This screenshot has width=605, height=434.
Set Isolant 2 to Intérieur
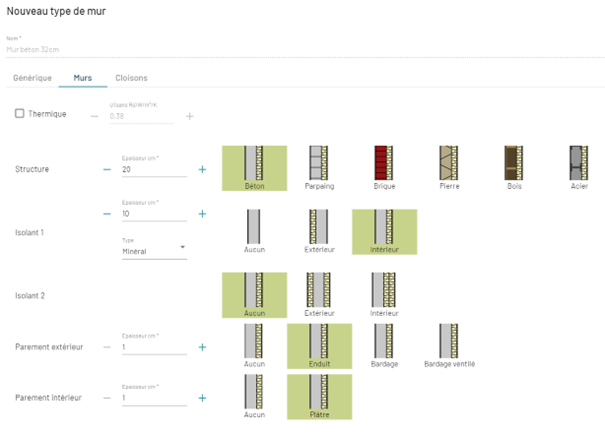click(x=384, y=295)
